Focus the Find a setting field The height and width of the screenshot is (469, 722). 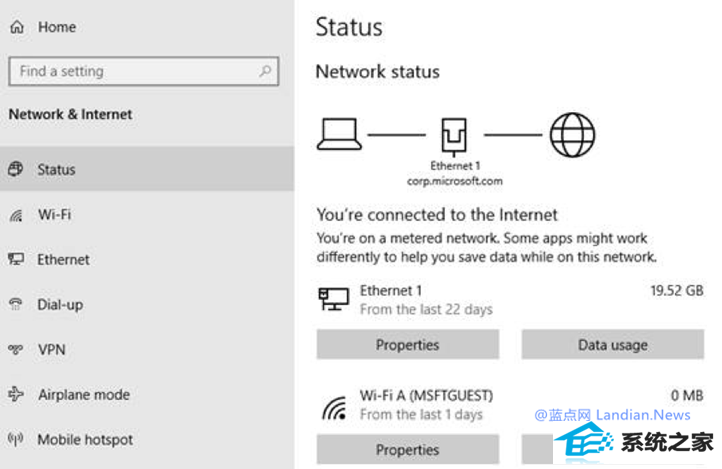tap(143, 71)
